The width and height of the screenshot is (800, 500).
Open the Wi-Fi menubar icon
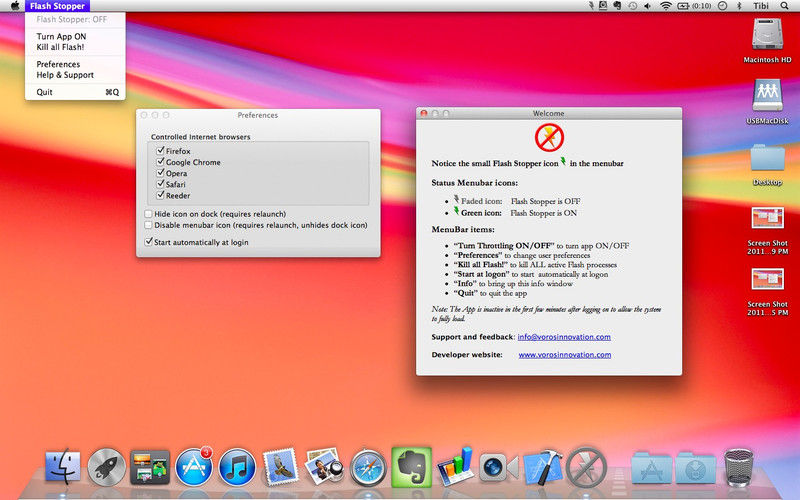(666, 6)
